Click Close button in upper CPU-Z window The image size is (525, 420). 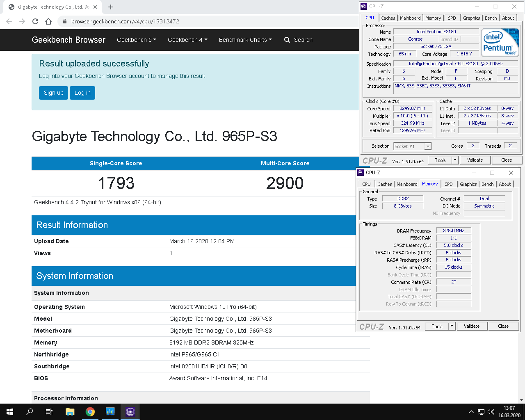pyautogui.click(x=507, y=160)
